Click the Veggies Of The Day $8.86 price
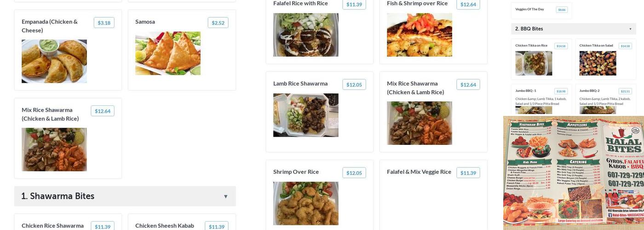 pyautogui.click(x=562, y=10)
